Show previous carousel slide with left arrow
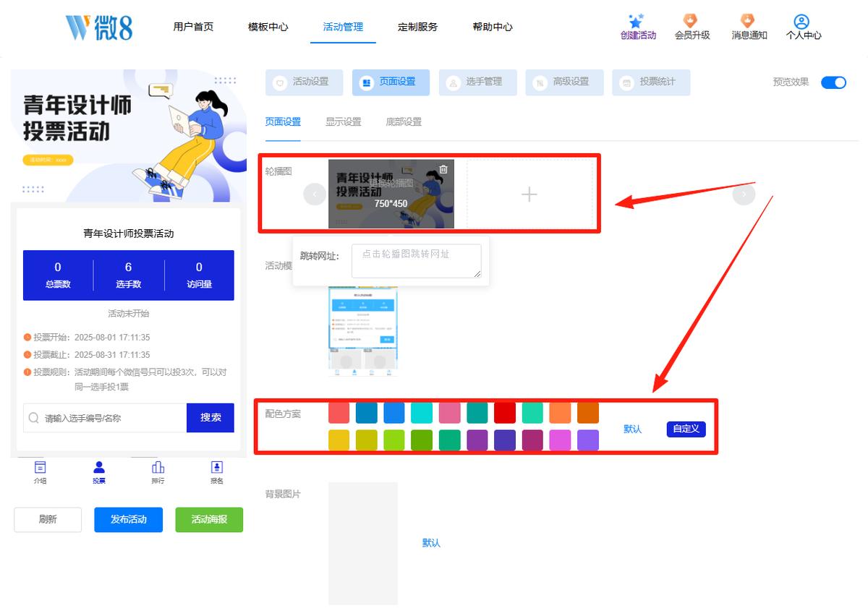Viewport: 868px width, 608px height. (x=315, y=194)
